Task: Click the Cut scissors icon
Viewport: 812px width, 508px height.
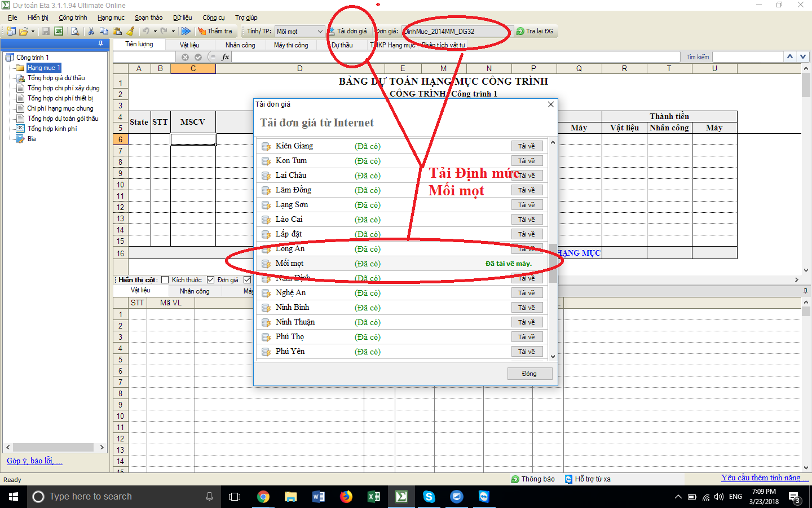Action: [x=91, y=32]
